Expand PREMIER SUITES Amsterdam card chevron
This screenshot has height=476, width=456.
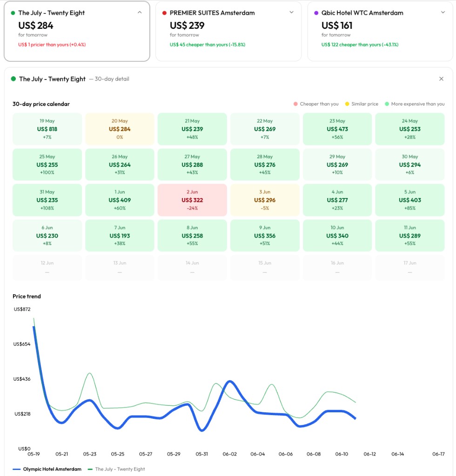(x=291, y=13)
